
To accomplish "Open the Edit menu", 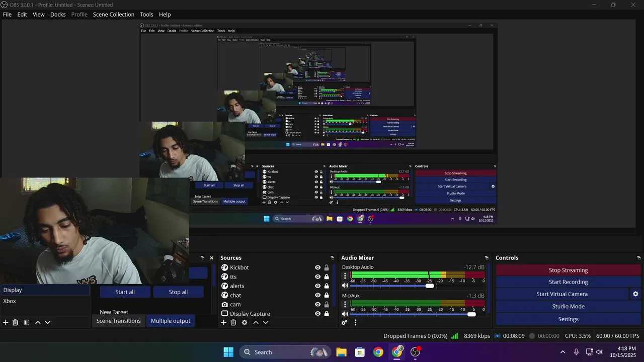I will (22, 15).
